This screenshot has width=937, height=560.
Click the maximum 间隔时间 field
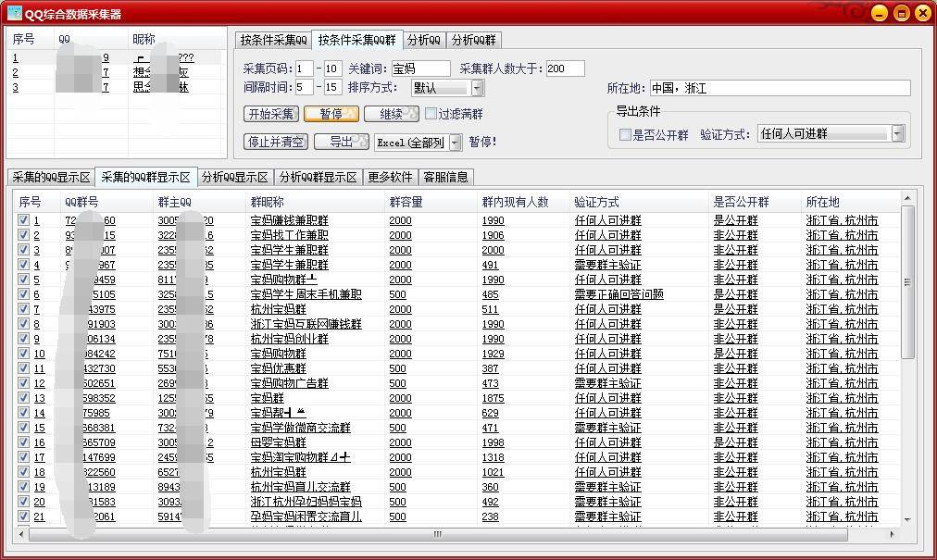point(332,87)
